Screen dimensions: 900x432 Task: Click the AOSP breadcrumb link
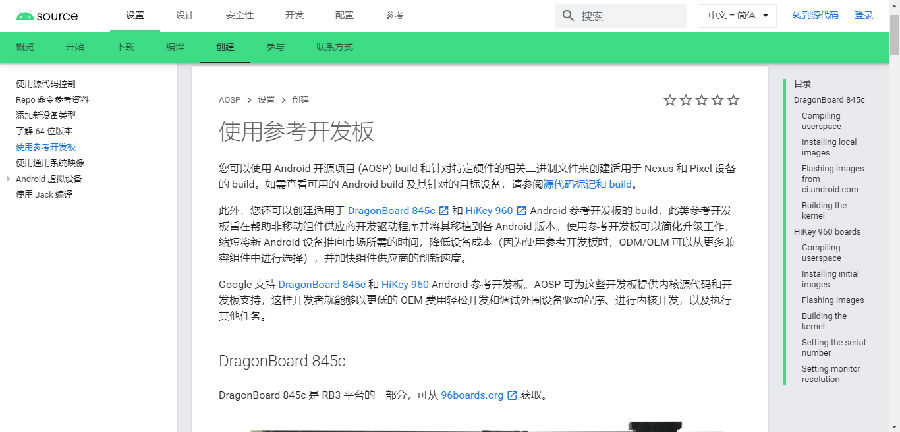tap(230, 100)
